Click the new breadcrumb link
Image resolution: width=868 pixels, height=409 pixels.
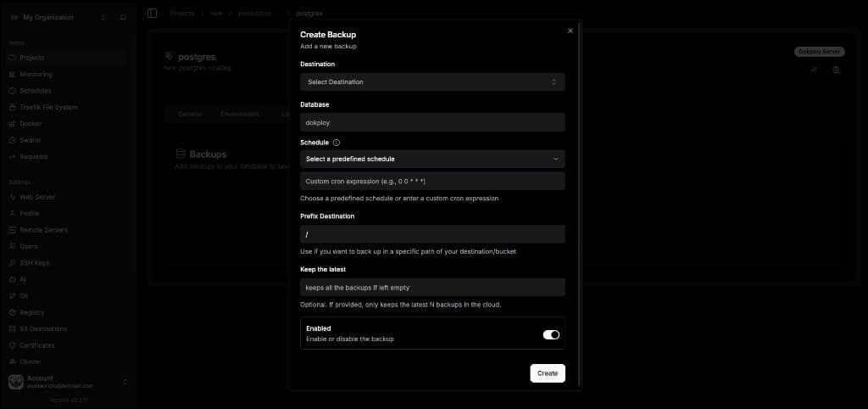216,13
